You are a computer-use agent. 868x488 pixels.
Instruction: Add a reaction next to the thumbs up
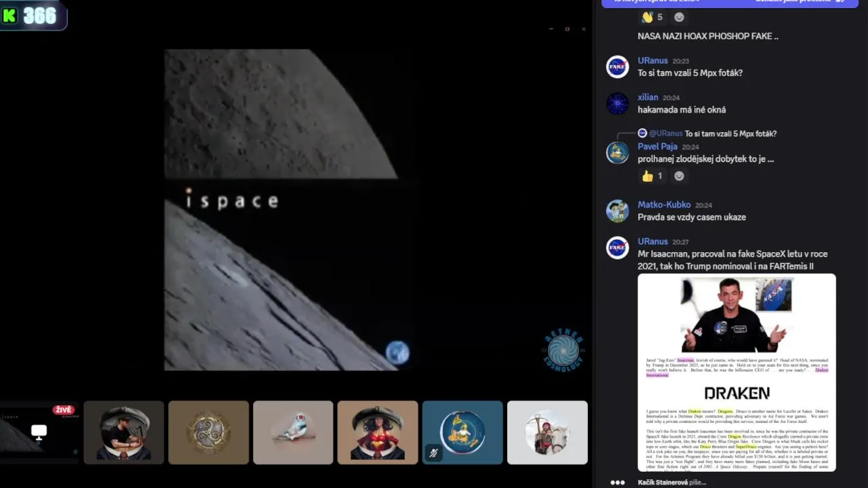point(679,176)
